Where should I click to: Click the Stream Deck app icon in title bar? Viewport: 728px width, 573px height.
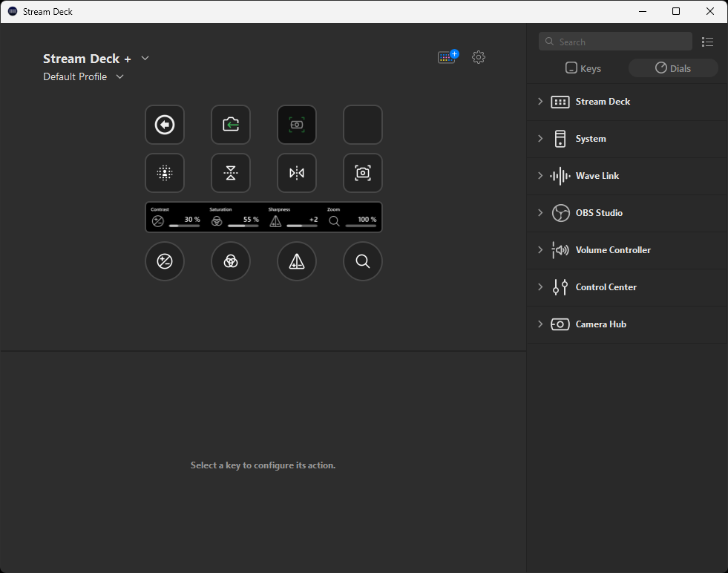(x=13, y=12)
